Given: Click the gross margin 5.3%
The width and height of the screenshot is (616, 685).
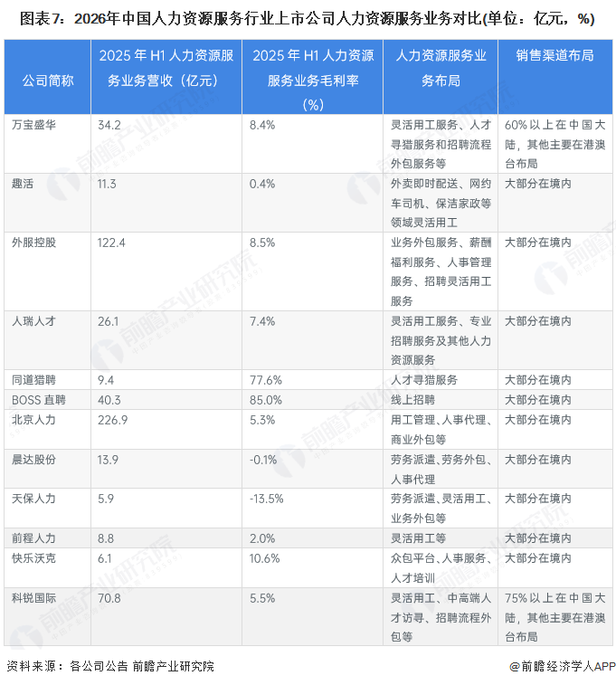Looking at the screenshot, I should click(262, 420).
